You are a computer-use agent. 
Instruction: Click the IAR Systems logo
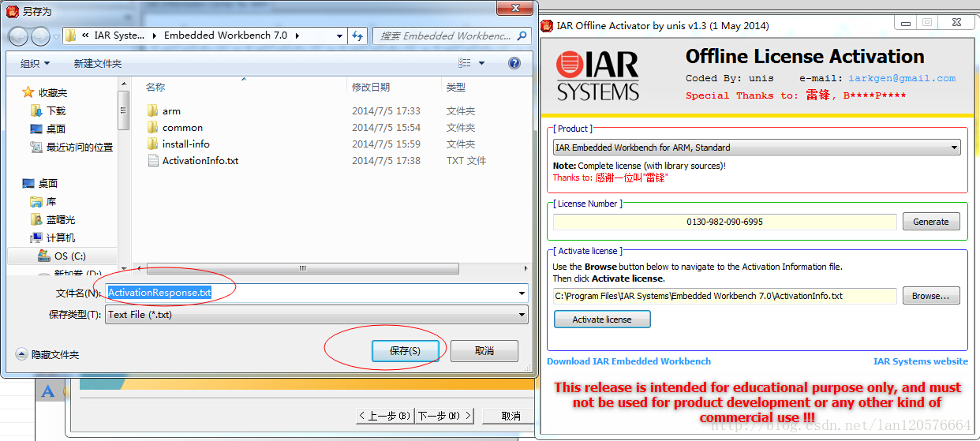pyautogui.click(x=597, y=77)
